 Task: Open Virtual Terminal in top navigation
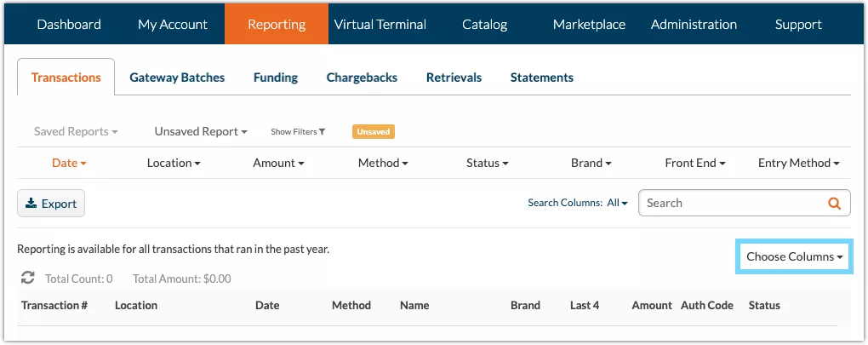[x=380, y=24]
